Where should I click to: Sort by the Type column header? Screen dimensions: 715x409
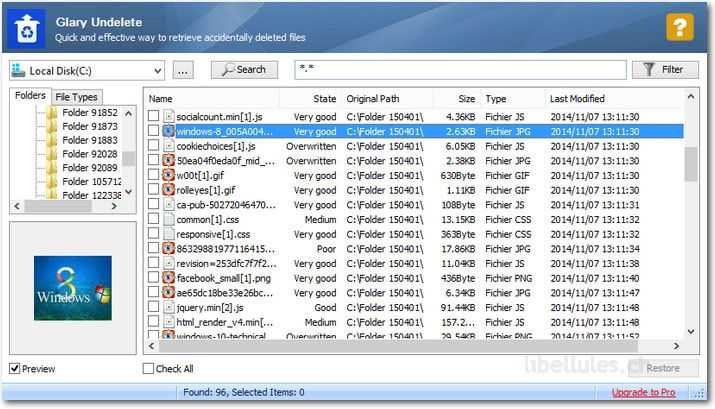tap(513, 98)
